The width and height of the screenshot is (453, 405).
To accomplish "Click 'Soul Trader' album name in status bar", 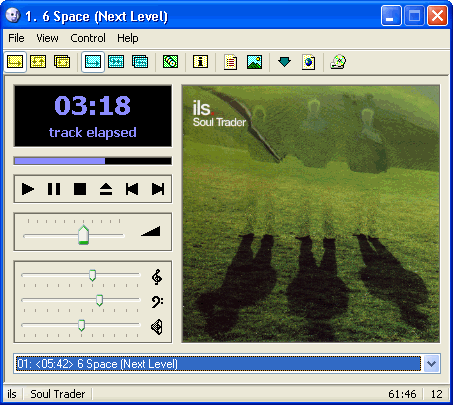I will [x=58, y=394].
